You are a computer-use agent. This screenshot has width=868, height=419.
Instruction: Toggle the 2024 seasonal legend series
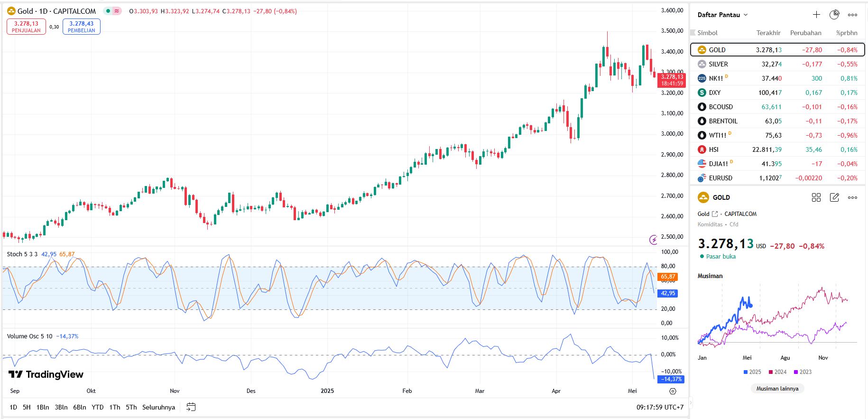777,372
